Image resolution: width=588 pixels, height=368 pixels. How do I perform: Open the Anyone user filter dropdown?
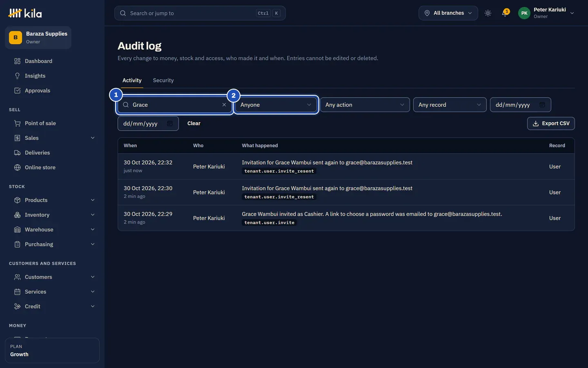[x=276, y=105]
